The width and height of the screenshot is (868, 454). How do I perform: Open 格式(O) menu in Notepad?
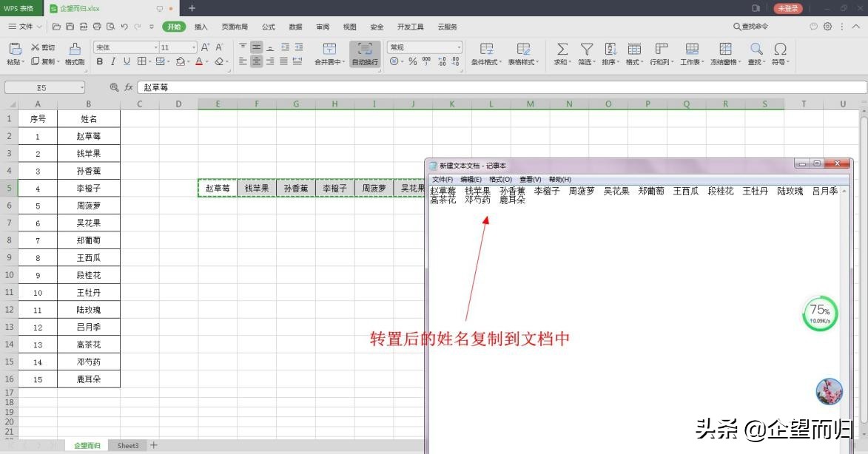coord(500,179)
